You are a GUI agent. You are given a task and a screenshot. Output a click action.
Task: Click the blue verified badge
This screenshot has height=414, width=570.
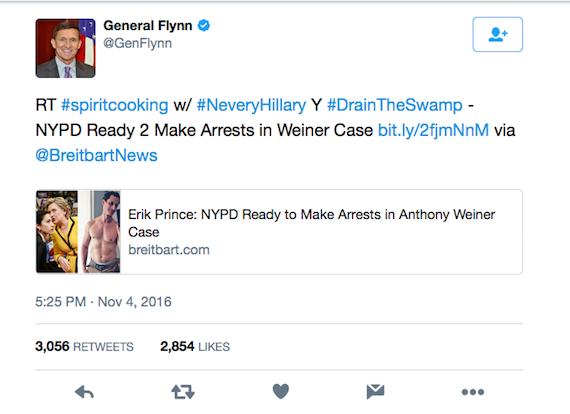204,25
